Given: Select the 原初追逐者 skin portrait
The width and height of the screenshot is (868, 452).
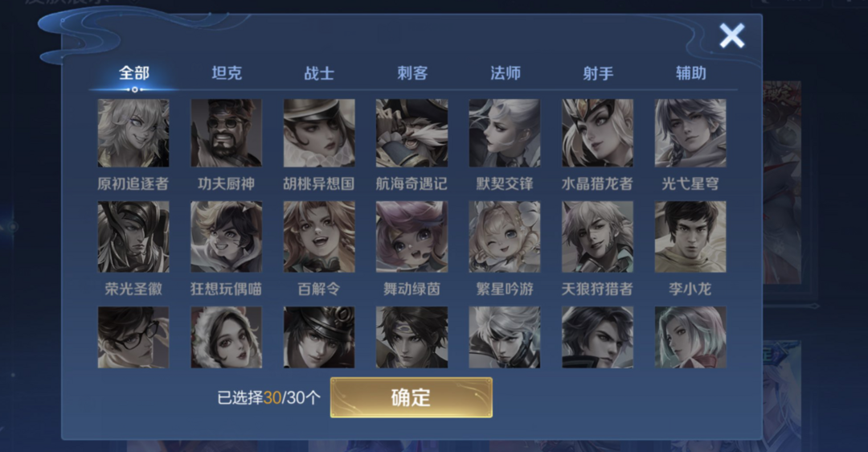Looking at the screenshot, I should (x=133, y=133).
